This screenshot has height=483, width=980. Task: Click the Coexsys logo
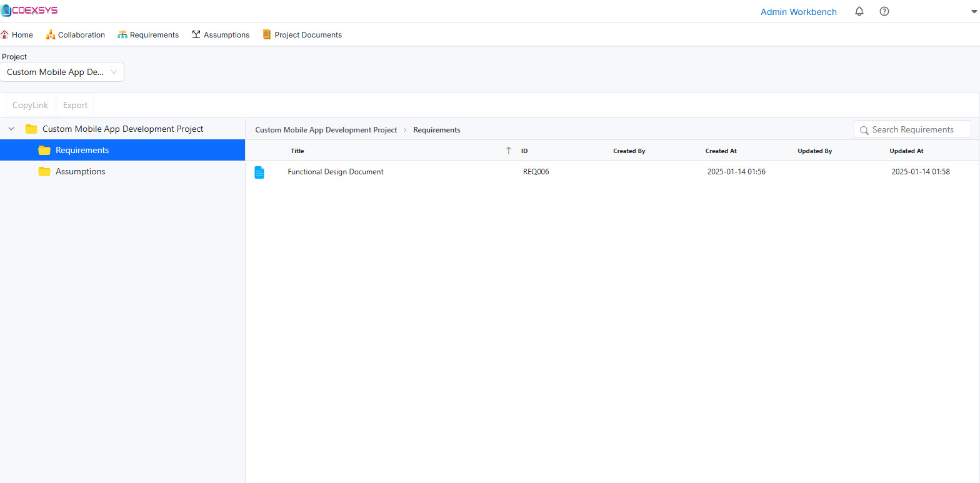(x=29, y=11)
